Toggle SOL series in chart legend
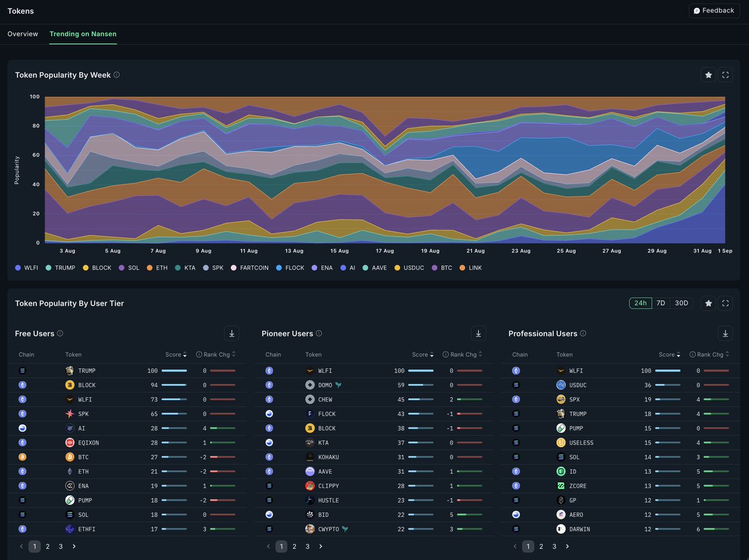Screen dimensions: 749x560 click(x=129, y=268)
